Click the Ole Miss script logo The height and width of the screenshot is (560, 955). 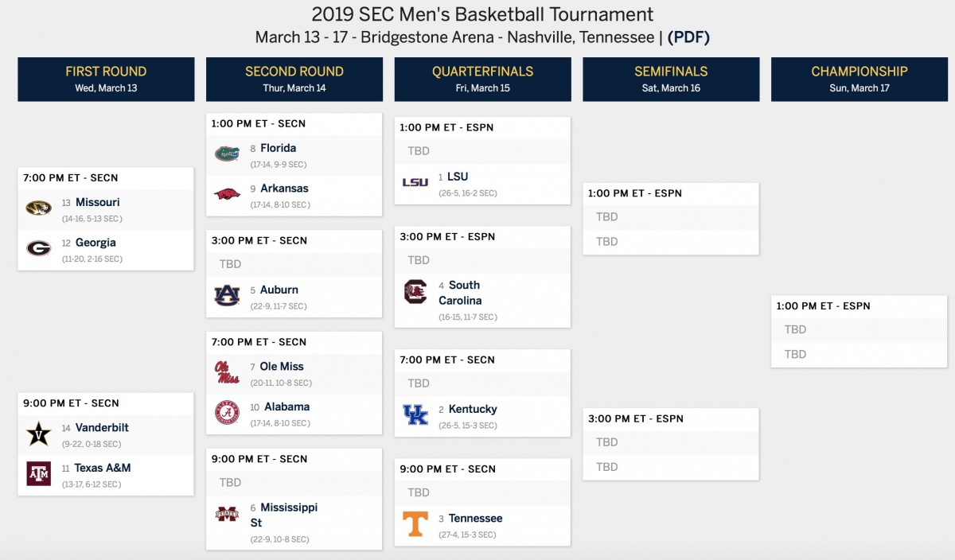pos(227,371)
